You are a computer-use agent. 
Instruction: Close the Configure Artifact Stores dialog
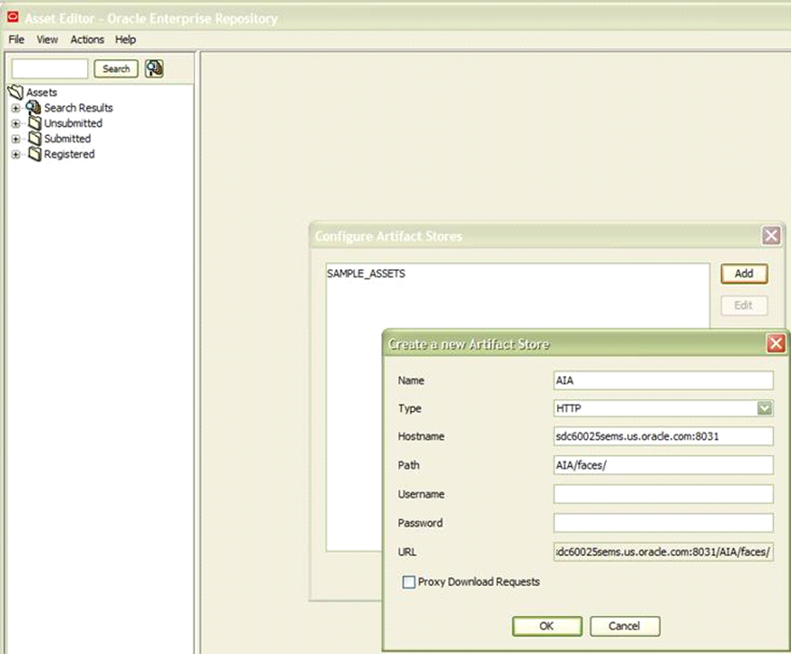[x=771, y=235]
